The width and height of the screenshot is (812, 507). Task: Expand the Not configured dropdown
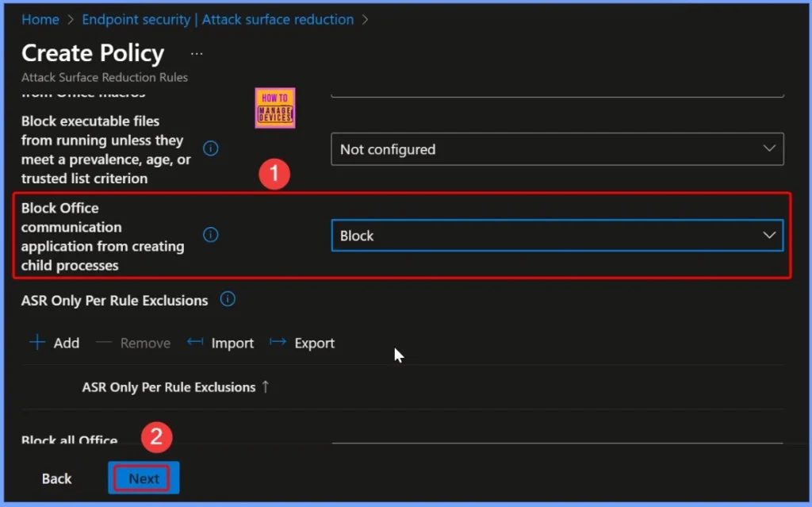[x=557, y=149]
